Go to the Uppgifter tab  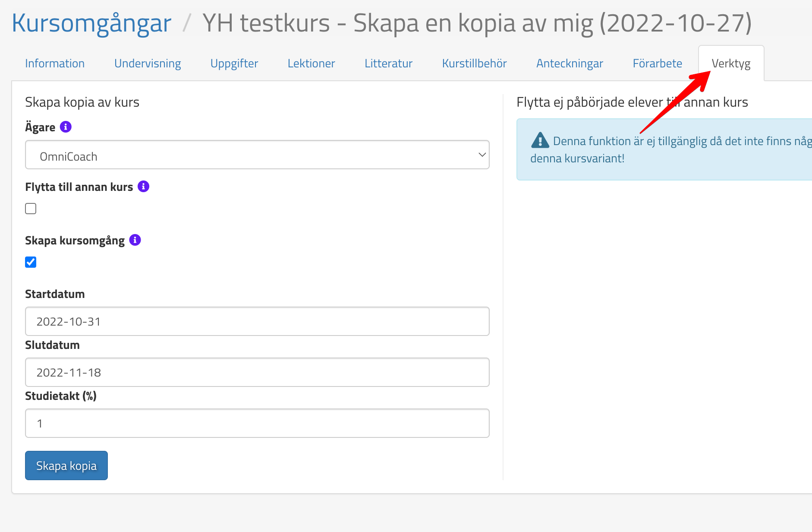click(x=234, y=63)
